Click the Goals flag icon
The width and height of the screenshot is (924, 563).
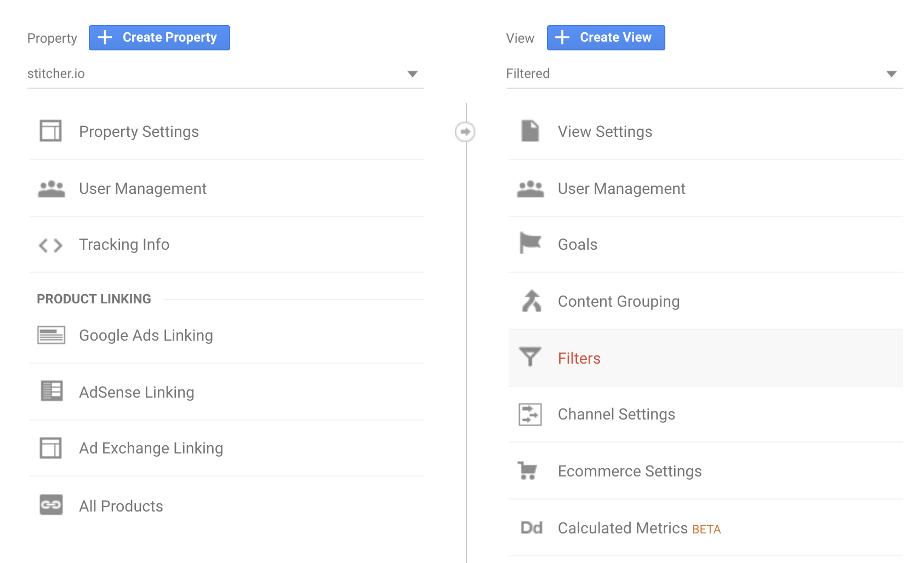coord(530,243)
